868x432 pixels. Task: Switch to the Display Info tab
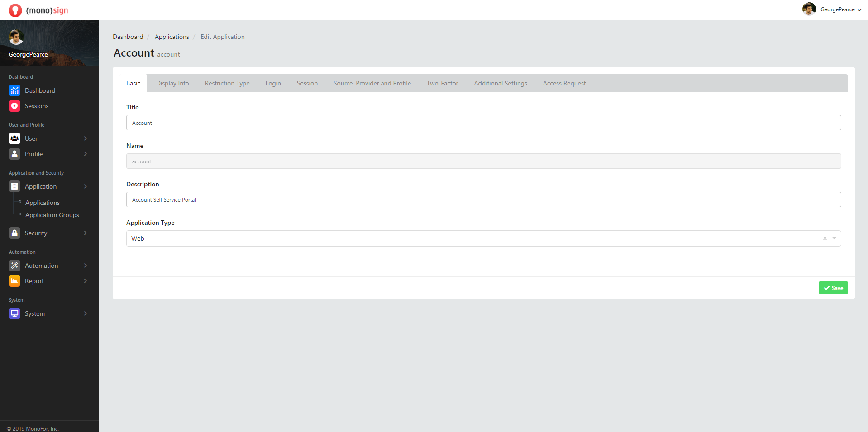point(172,83)
